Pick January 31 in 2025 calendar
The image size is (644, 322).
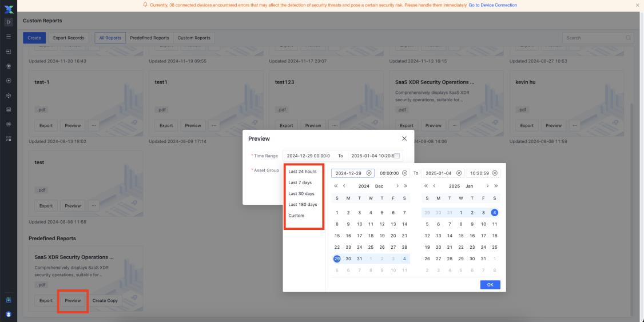[x=483, y=259]
